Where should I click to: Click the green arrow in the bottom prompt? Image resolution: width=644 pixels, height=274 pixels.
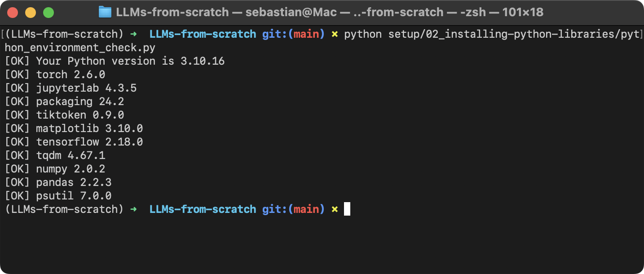click(133, 209)
